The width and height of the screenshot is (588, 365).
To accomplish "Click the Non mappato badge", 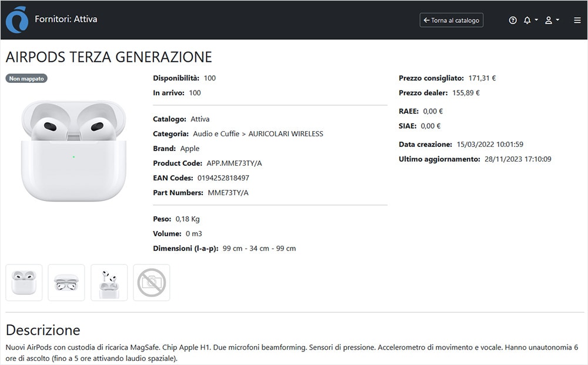I will 26,78.
